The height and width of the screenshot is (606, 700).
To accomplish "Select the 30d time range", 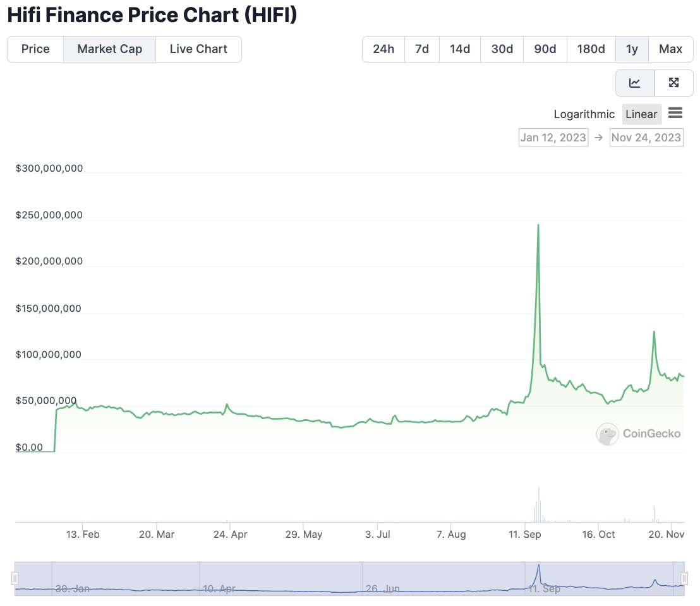I will coord(502,49).
